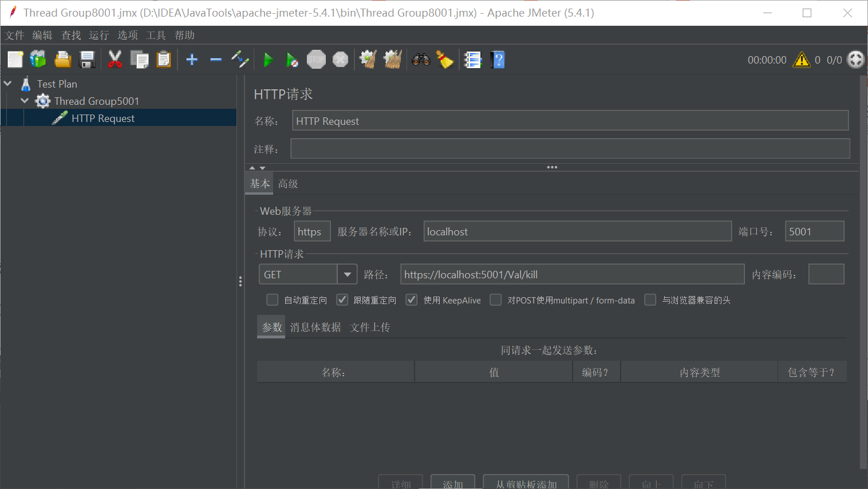Enable 对POST使用multipart / form-data checkbox
868x489 pixels.
[x=496, y=300]
